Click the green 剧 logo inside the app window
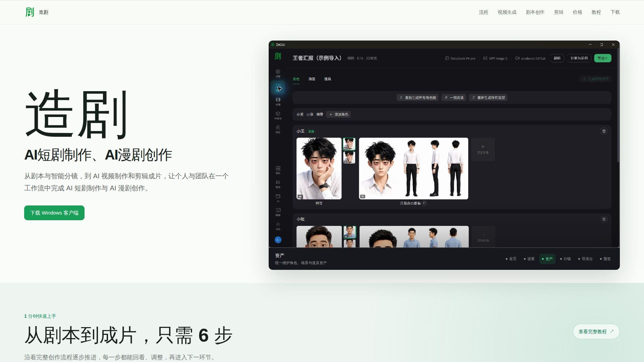644x362 pixels. click(x=278, y=56)
